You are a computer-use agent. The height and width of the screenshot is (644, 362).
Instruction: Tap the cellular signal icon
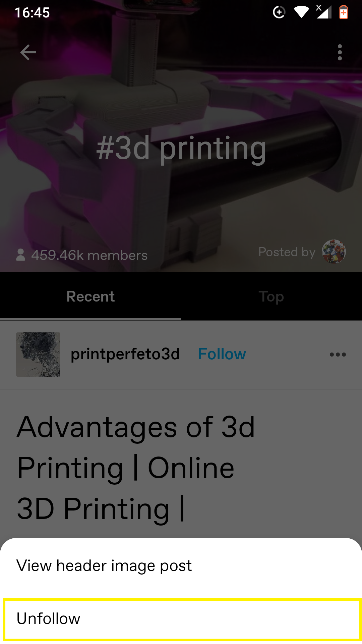323,12
